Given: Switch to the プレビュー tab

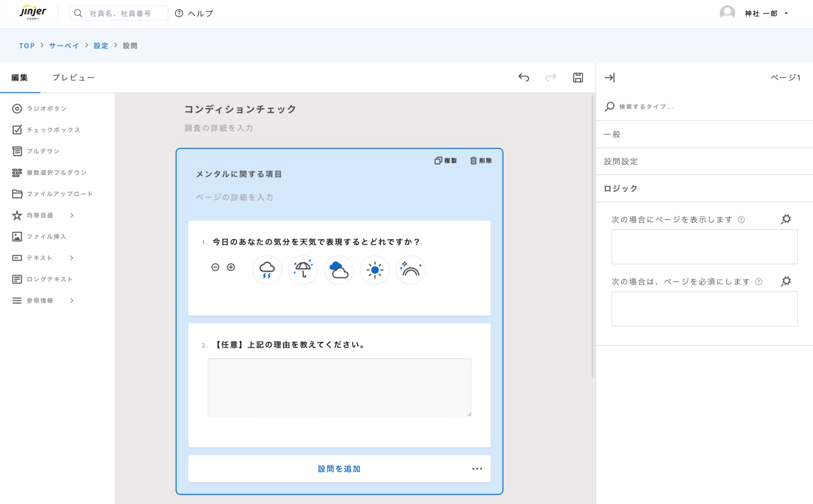Looking at the screenshot, I should point(73,77).
